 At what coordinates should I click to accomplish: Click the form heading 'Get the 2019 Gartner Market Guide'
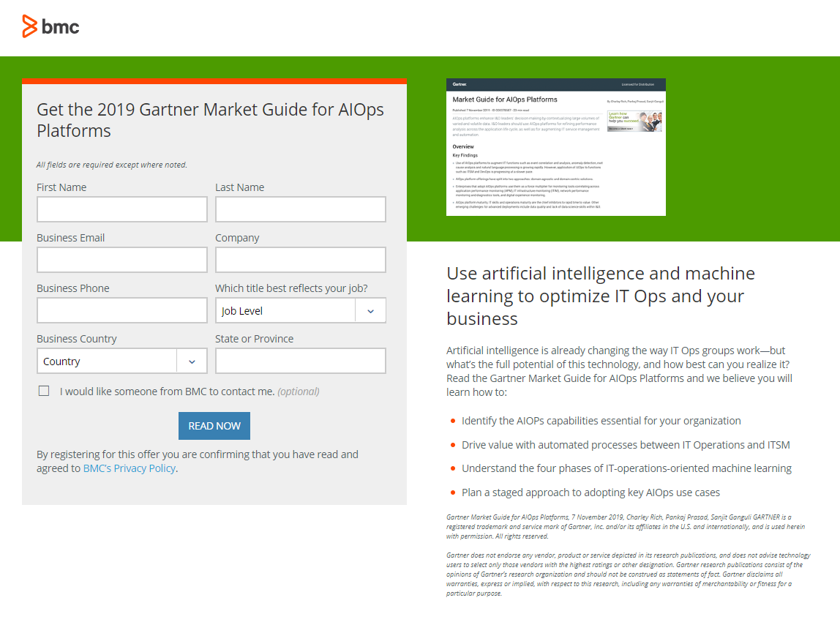click(x=210, y=120)
